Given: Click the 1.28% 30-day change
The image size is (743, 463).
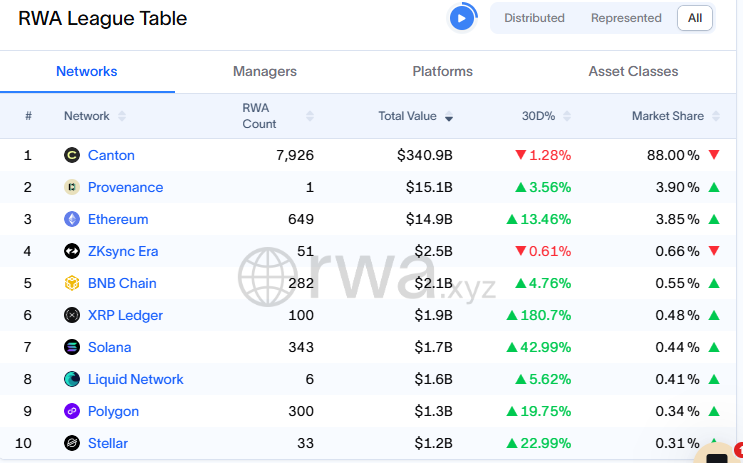Looking at the screenshot, I should click(543, 155).
